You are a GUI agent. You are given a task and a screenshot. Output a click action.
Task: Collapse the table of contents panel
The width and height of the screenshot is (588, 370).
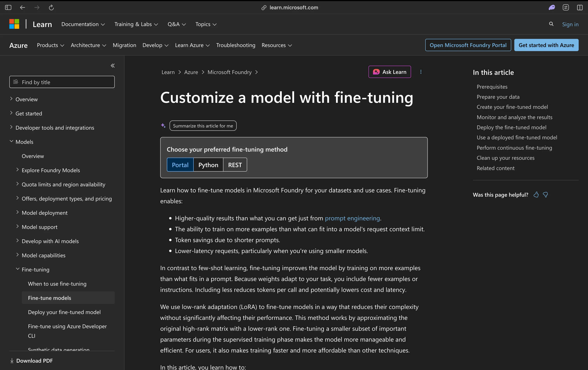coord(113,66)
